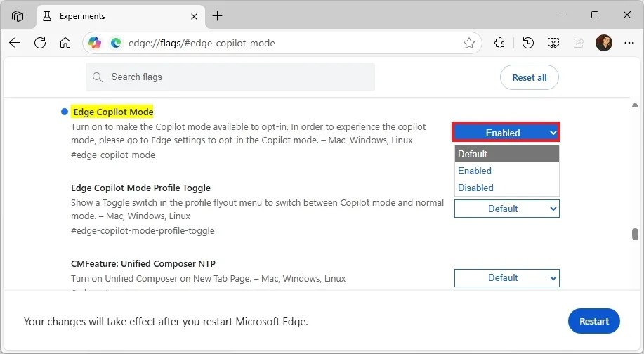Screen dimensions: 644x354
Task: Click the Search flags input field
Action: coord(239,77)
